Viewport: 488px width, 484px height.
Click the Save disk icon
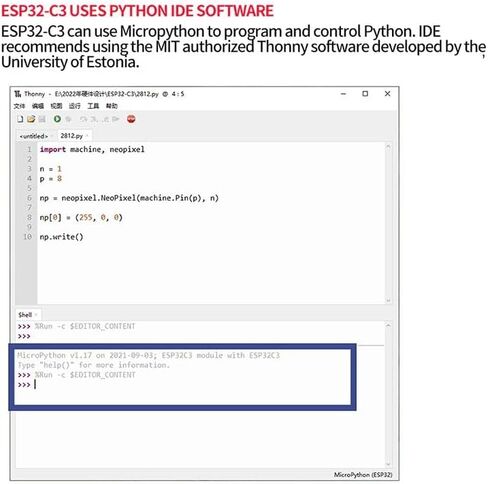point(42,119)
